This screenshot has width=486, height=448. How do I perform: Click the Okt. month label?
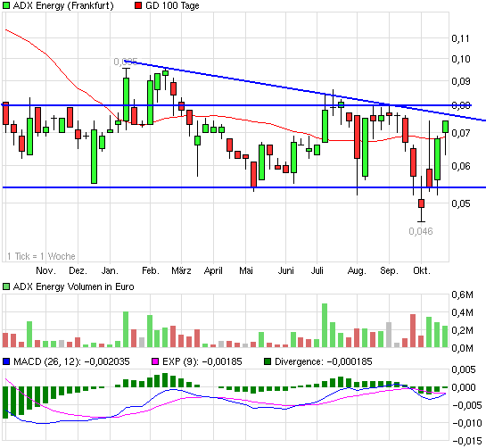(422, 270)
